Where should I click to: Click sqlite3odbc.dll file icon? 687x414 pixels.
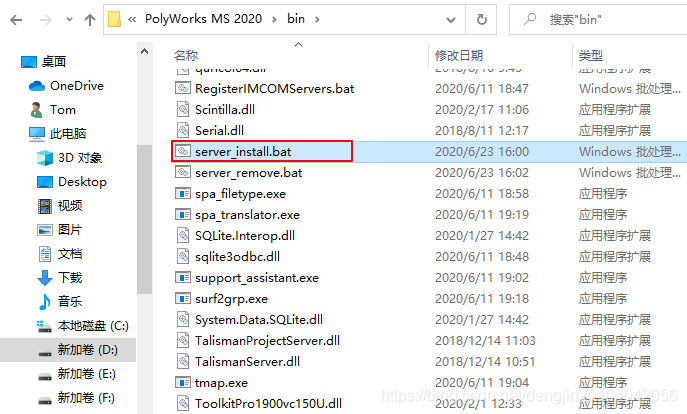(x=183, y=256)
